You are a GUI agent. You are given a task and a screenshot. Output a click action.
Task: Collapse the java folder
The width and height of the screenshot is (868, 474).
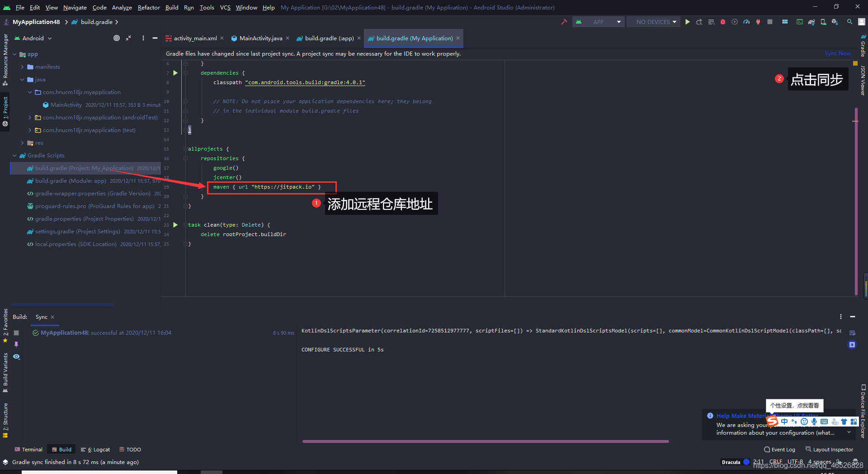[x=22, y=80]
